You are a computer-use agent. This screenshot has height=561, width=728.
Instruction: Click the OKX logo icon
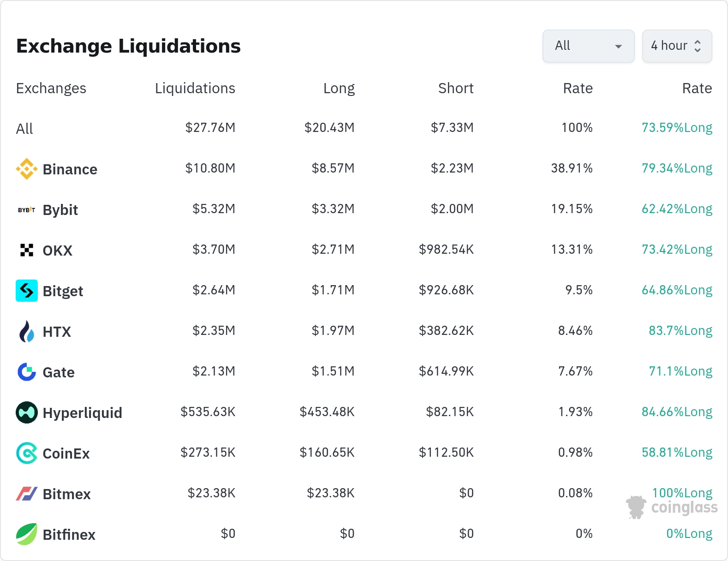[27, 250]
